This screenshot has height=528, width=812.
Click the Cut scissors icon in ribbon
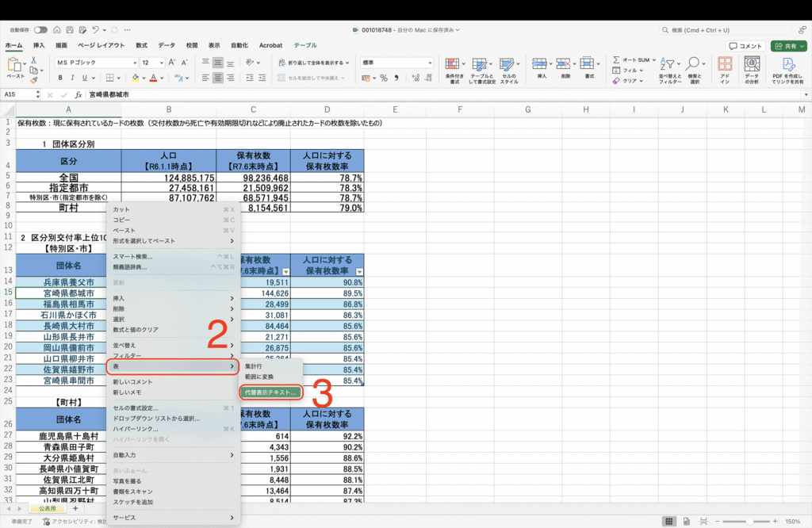pos(33,60)
